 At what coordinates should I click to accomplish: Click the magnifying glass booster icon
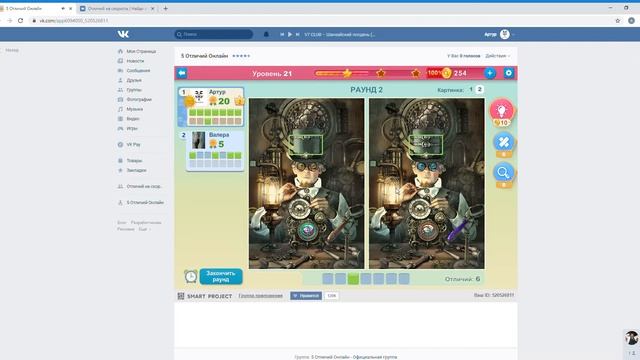(x=503, y=173)
